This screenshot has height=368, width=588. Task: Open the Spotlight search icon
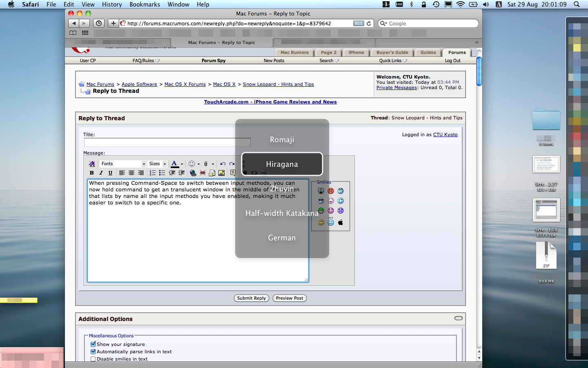pyautogui.click(x=577, y=4)
